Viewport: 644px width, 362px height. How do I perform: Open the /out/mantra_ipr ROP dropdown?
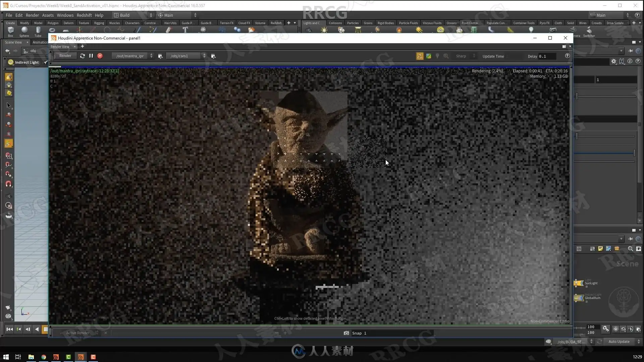[x=133, y=56]
